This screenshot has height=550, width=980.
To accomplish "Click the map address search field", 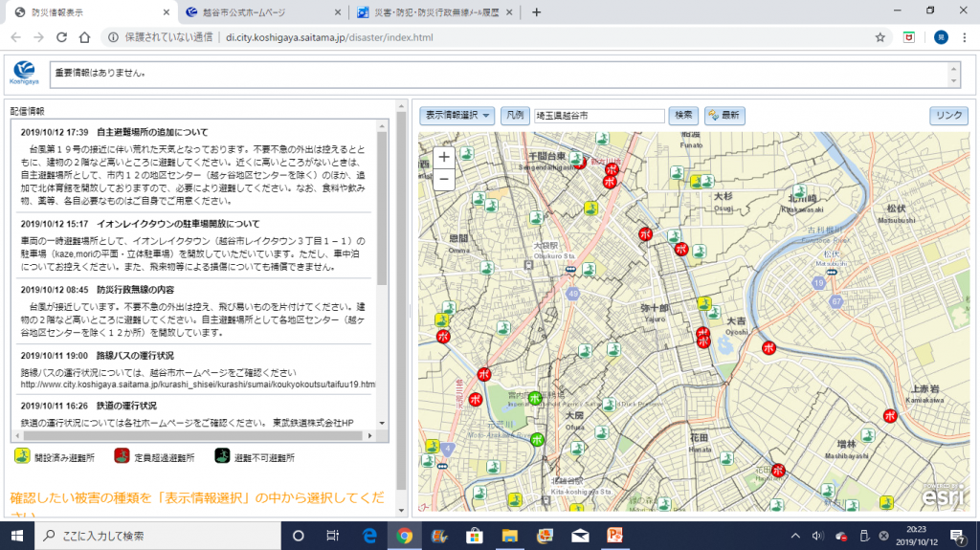I will pyautogui.click(x=599, y=115).
